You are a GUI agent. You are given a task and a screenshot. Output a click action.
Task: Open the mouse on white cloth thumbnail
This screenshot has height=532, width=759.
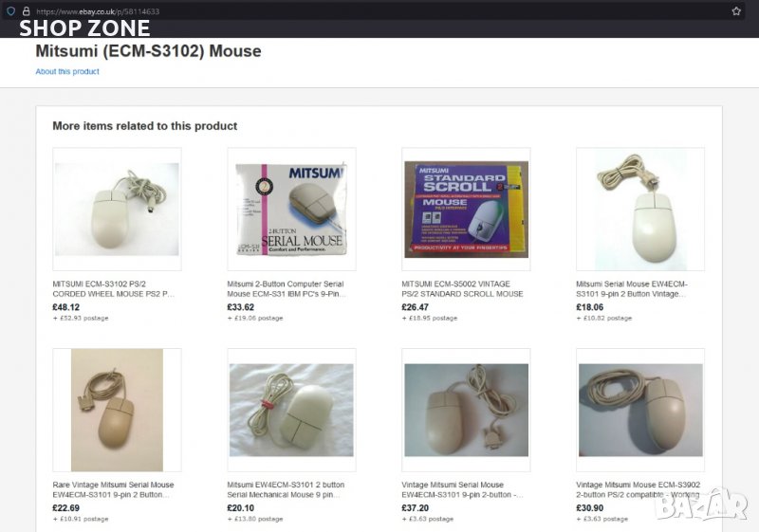[291, 410]
